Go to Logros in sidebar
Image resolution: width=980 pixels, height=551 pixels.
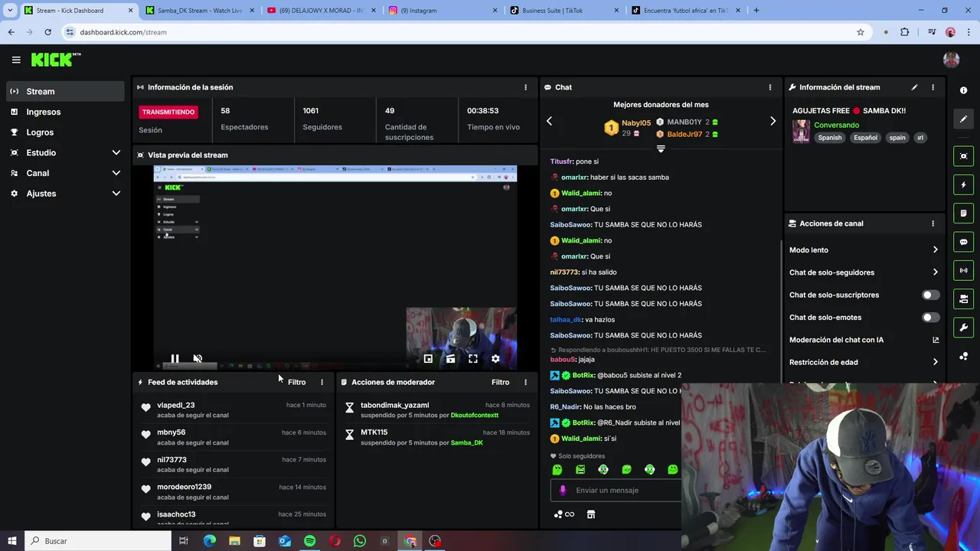[x=65, y=132]
